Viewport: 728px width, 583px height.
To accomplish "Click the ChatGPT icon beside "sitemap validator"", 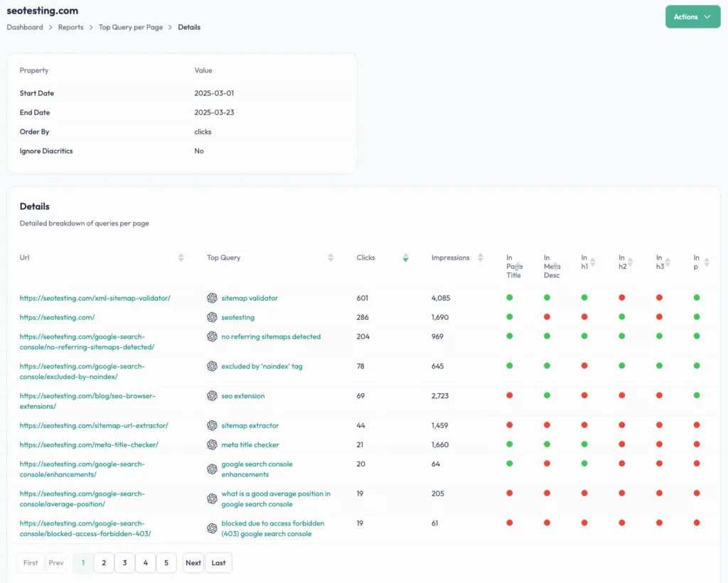I will point(212,298).
